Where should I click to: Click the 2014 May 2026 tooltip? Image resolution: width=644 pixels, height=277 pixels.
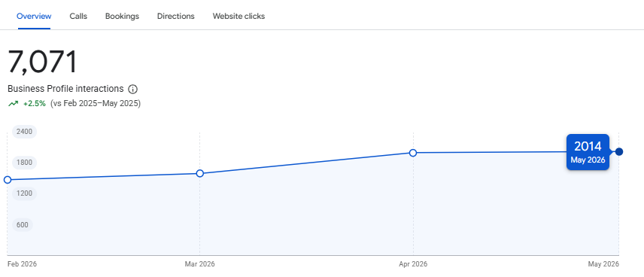(x=588, y=151)
